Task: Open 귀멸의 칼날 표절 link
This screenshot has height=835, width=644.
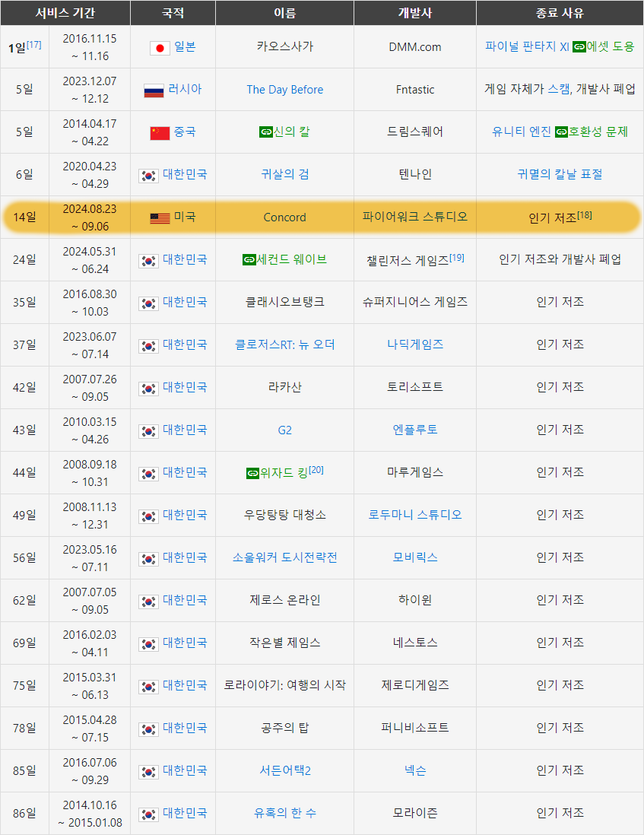Action: [560, 174]
